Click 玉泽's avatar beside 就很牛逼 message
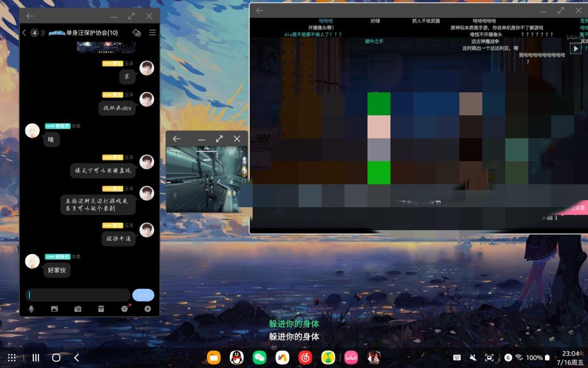Viewport: 588px width, 368px height. click(x=147, y=230)
